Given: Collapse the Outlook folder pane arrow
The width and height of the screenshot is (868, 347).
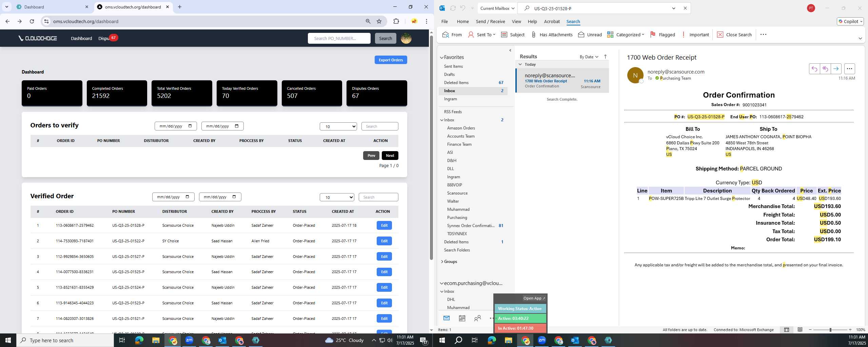Looking at the screenshot, I should pos(510,50).
